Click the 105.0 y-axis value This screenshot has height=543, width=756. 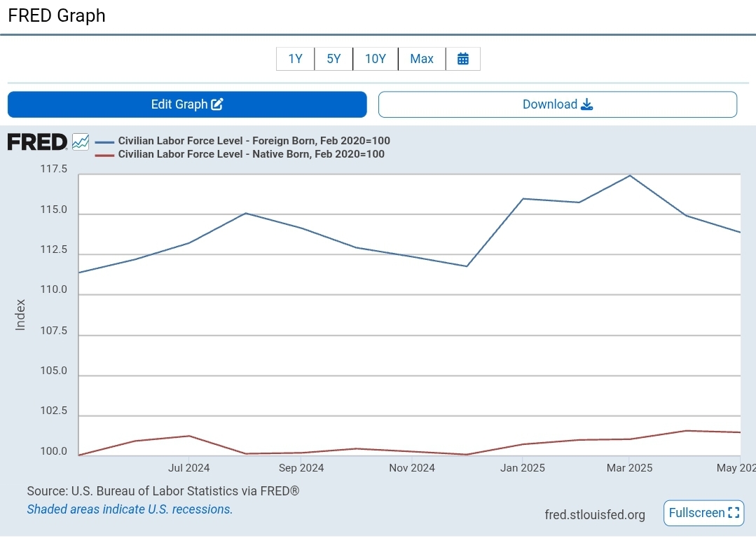53,371
